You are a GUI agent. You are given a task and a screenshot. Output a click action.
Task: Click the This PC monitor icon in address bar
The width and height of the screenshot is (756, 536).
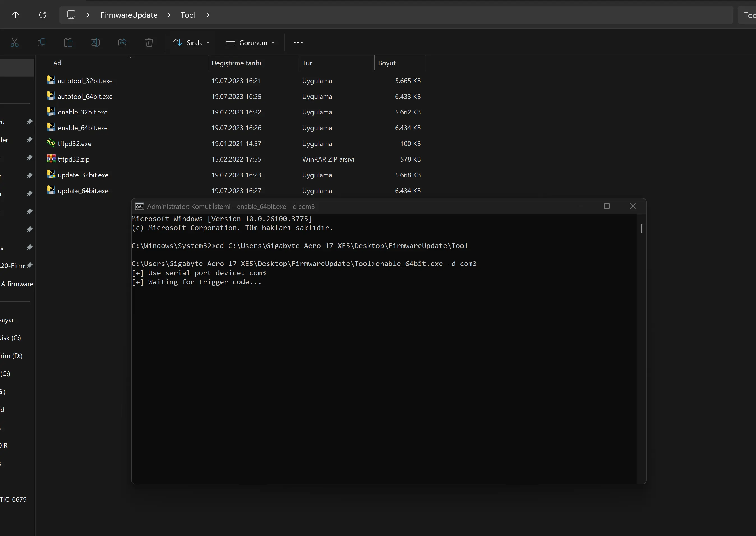tap(71, 15)
